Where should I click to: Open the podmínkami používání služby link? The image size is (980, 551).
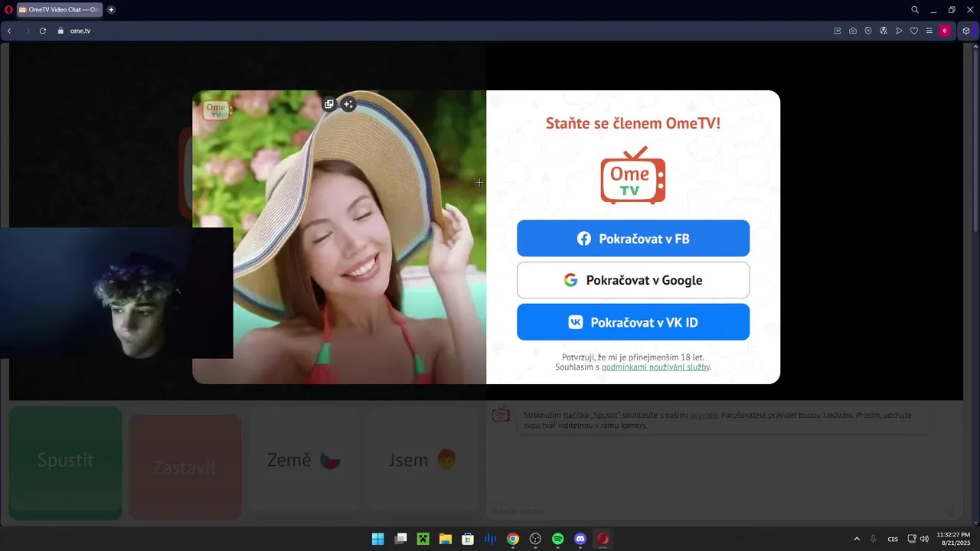click(655, 367)
